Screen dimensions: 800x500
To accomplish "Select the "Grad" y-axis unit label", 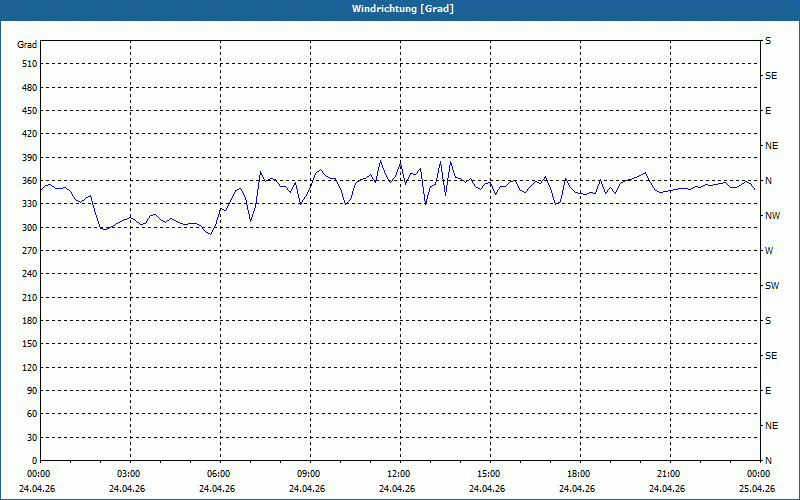I will 27,45.
